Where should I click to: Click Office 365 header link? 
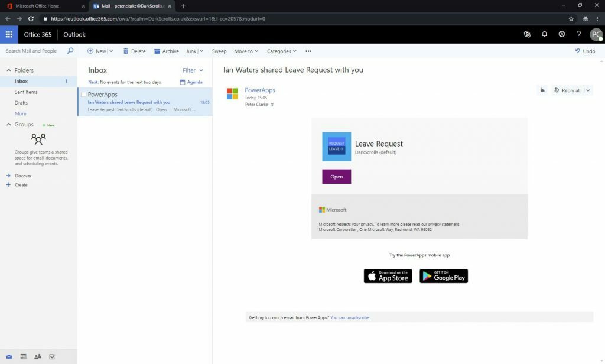(x=38, y=34)
